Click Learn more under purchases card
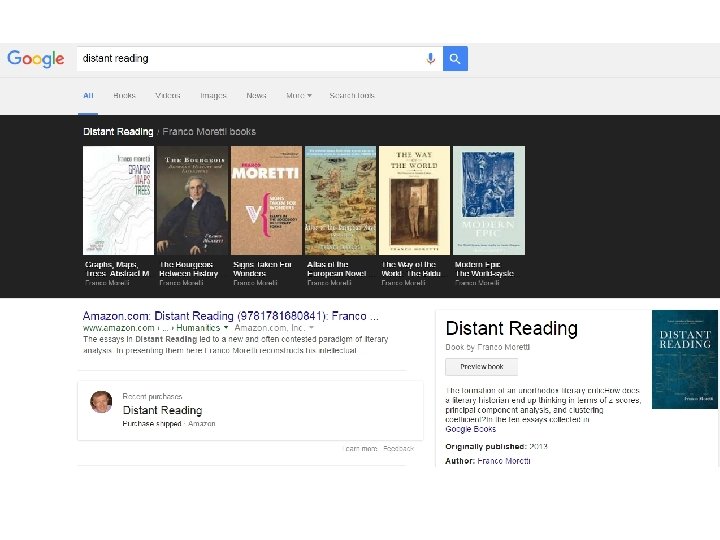This screenshot has width=720, height=540. tap(360, 449)
